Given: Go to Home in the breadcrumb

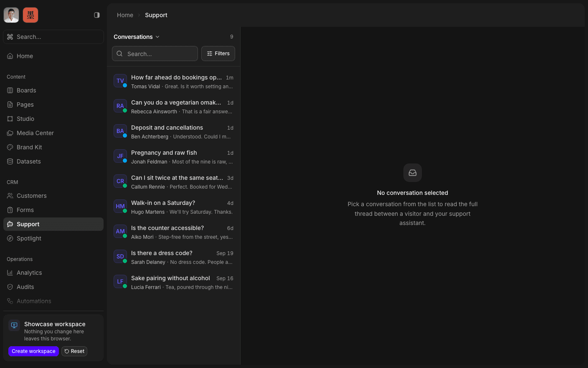Looking at the screenshot, I should (125, 15).
